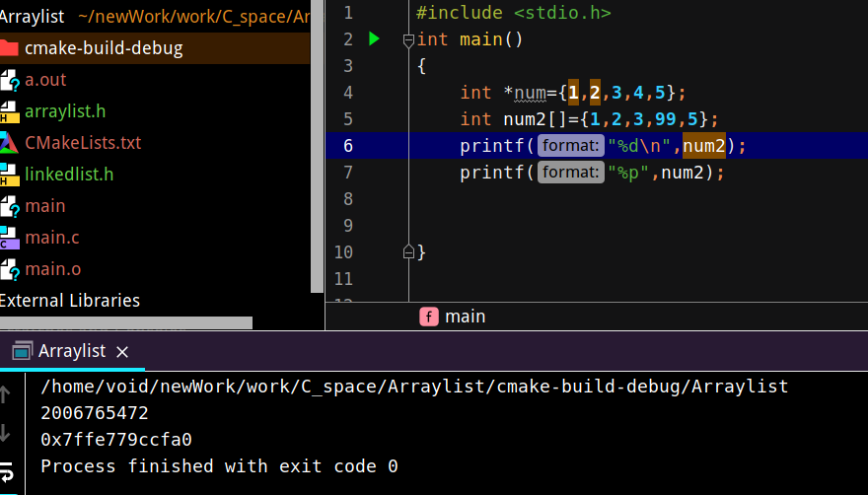Click the "%p" format string on line 7
This screenshot has height=495, width=868.
(x=627, y=173)
